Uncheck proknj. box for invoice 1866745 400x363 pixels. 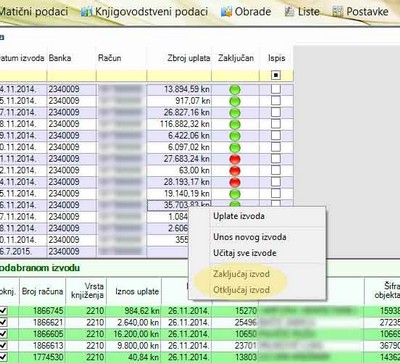(x=3, y=311)
